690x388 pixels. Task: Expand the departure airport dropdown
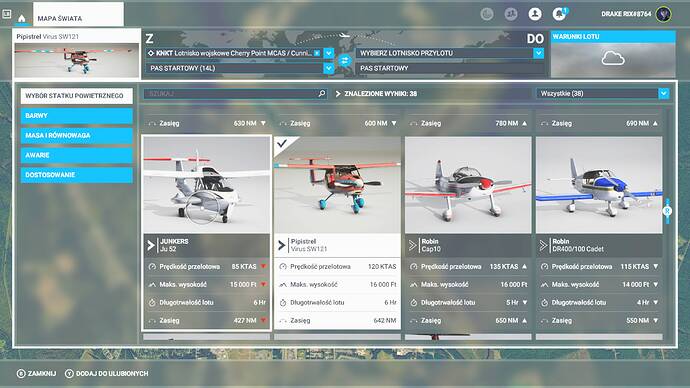point(329,53)
